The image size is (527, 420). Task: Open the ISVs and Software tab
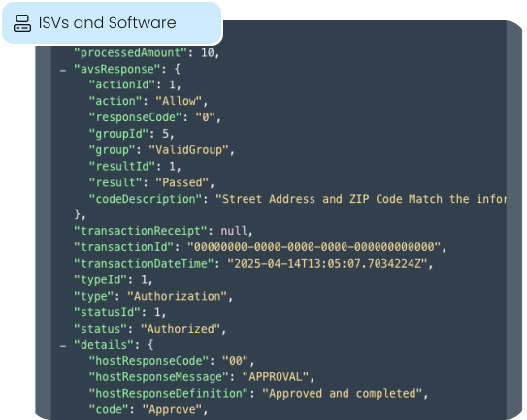coord(112,23)
